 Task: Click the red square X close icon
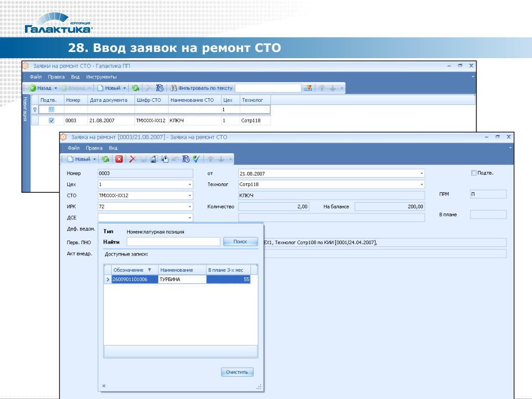(x=119, y=159)
